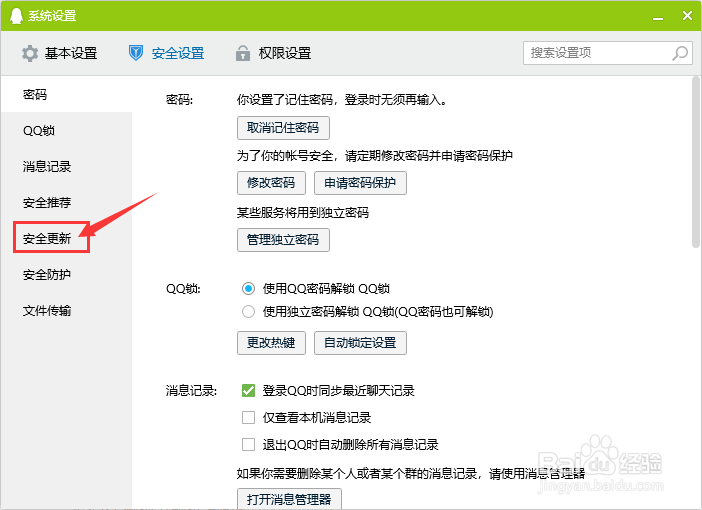The width and height of the screenshot is (702, 510).
Task: Click the 消息记录: section label
Action: 191,391
